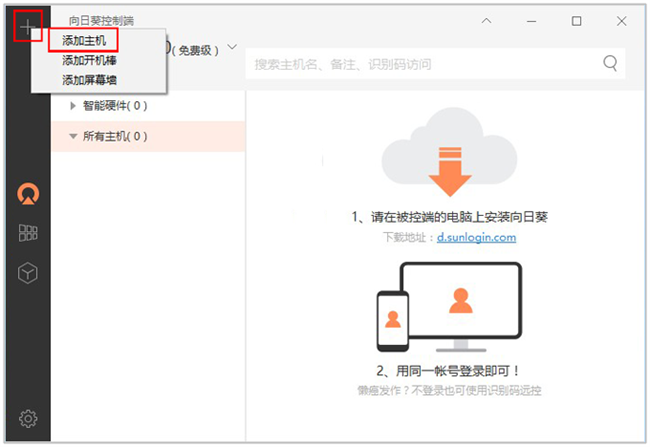Viewport: 650px width, 447px height.
Task: Open the cube icon in sidebar
Action: 28,273
